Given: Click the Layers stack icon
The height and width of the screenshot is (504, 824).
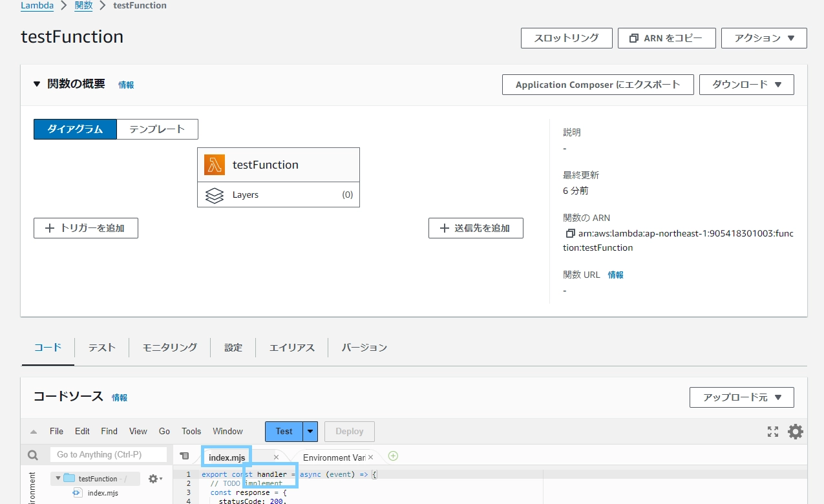Looking at the screenshot, I should [215, 195].
